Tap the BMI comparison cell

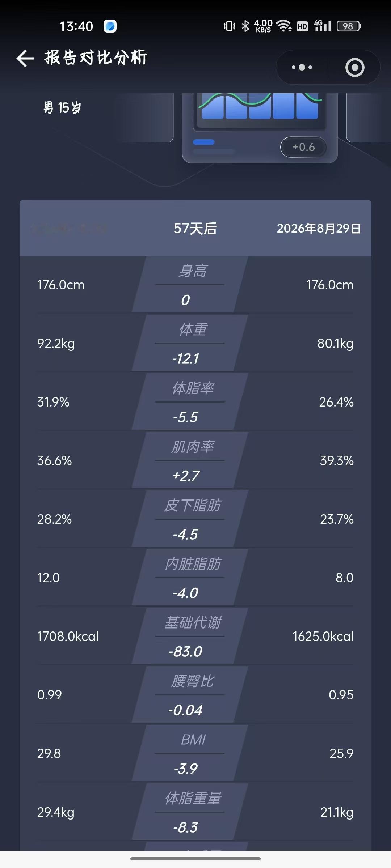pyautogui.click(x=190, y=753)
